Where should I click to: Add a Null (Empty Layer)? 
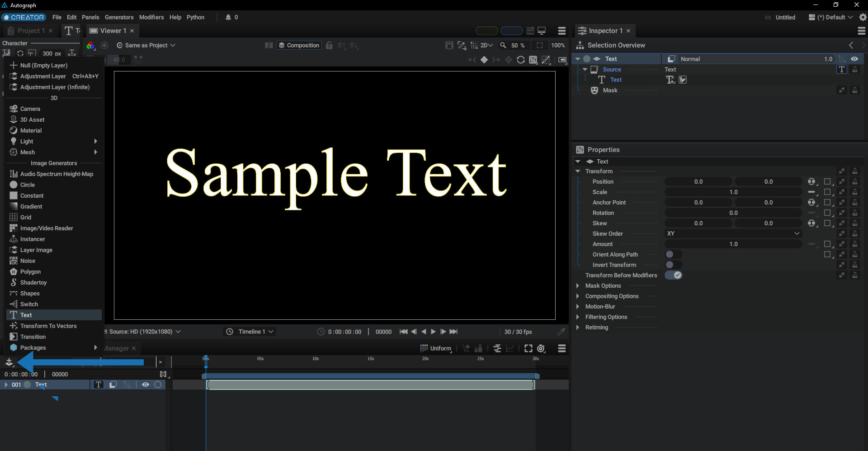point(44,65)
